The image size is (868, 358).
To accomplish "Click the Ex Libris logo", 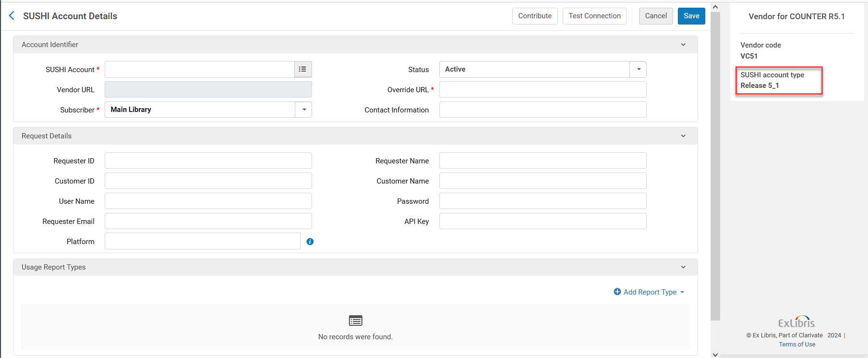I will pyautogui.click(x=797, y=321).
